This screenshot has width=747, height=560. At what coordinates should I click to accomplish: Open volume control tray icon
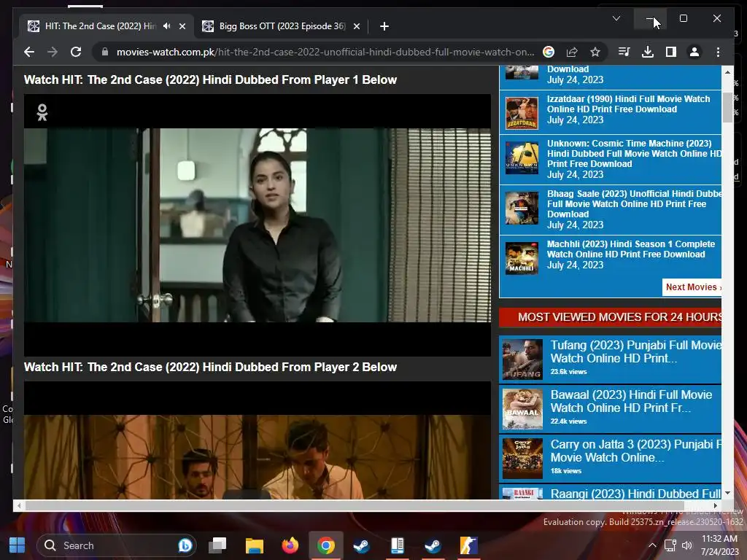(x=686, y=545)
